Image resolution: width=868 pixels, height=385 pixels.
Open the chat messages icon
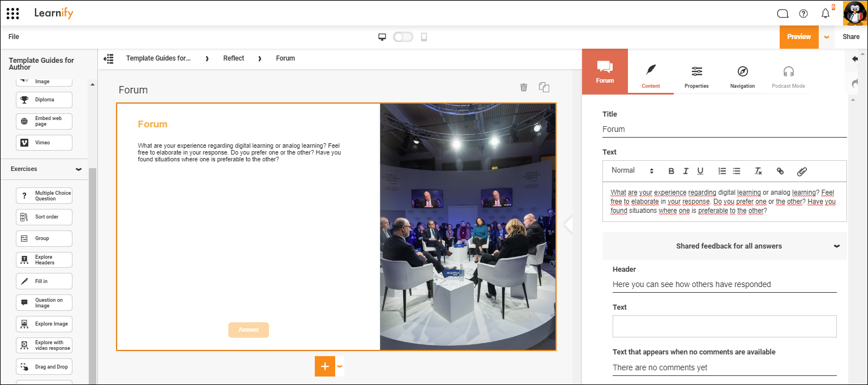783,14
